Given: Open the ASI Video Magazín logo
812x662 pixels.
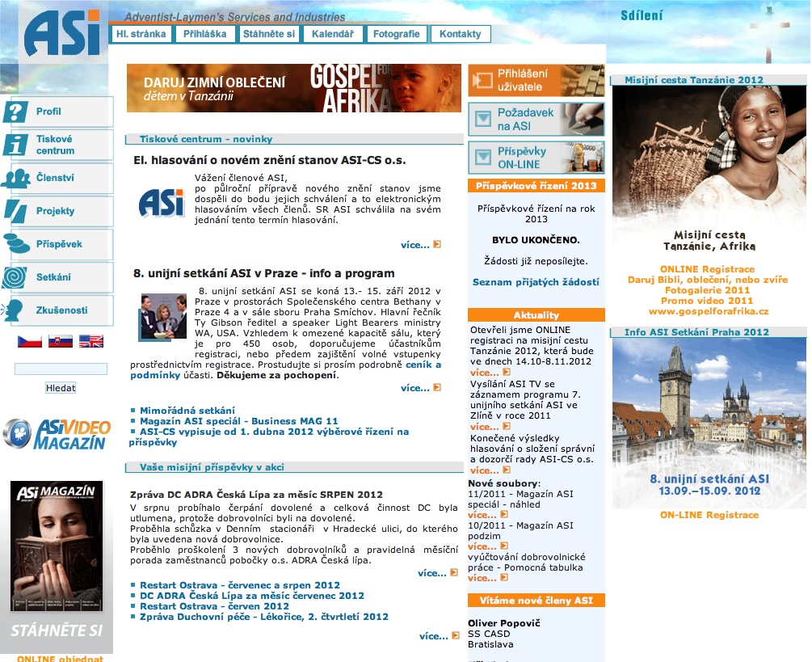Looking at the screenshot, I should click(x=56, y=434).
